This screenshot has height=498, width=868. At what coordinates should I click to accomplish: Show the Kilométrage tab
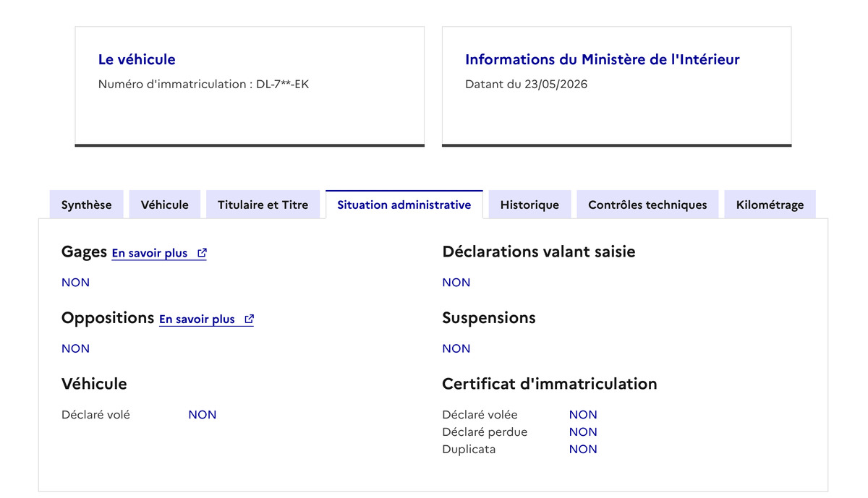(770, 205)
